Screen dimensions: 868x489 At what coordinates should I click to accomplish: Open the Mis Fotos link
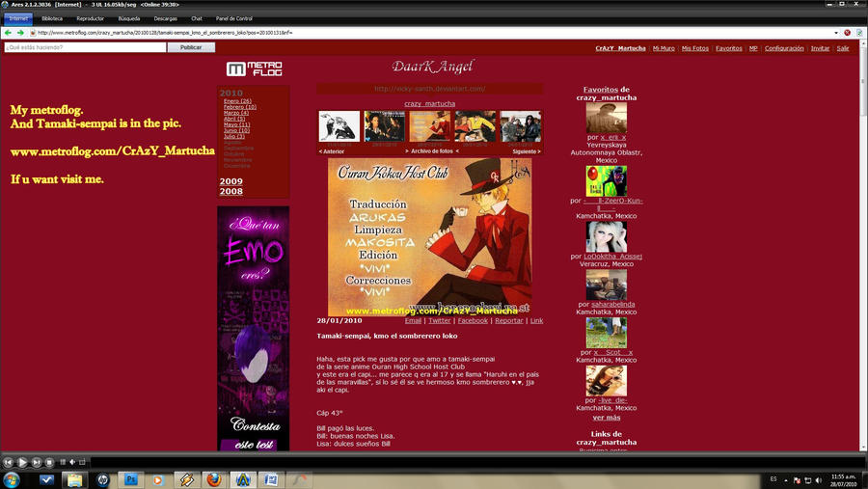[x=695, y=48]
